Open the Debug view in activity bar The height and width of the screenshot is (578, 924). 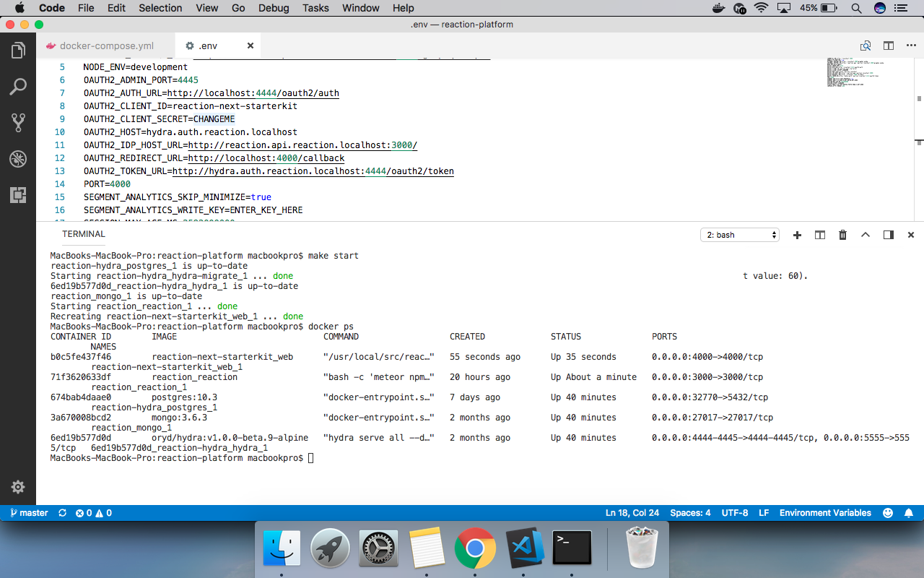click(x=18, y=159)
